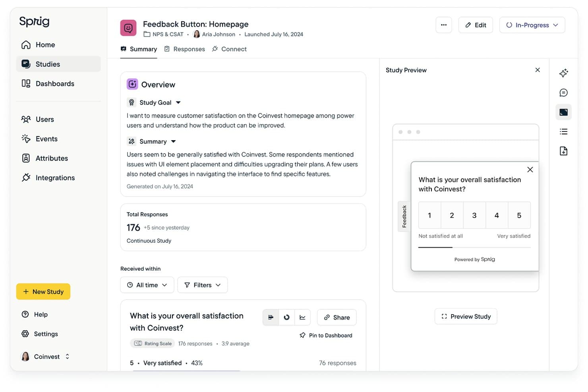
Task: Click the NPS & CSAT folder
Action: (163, 34)
